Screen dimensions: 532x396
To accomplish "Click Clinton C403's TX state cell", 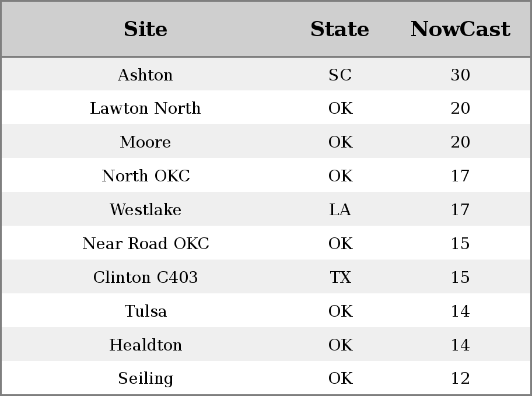I will [x=340, y=277].
